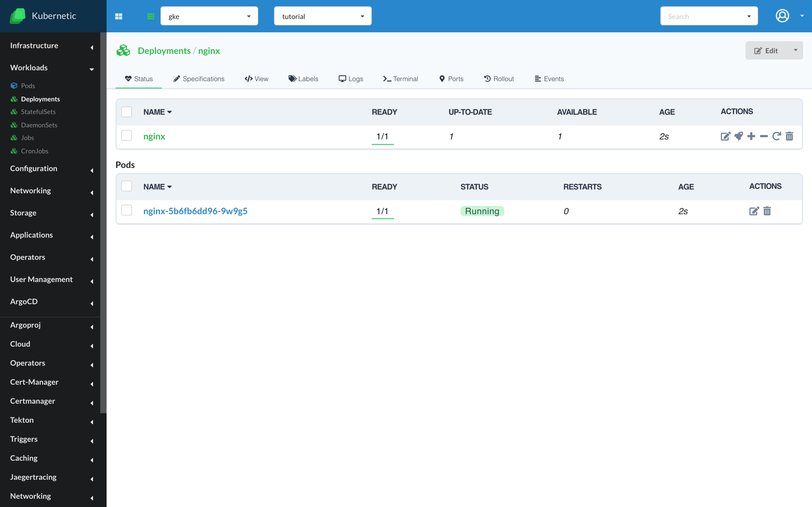The height and width of the screenshot is (507, 812).
Task: Click the delete icon for nginx pod
Action: coord(767,210)
